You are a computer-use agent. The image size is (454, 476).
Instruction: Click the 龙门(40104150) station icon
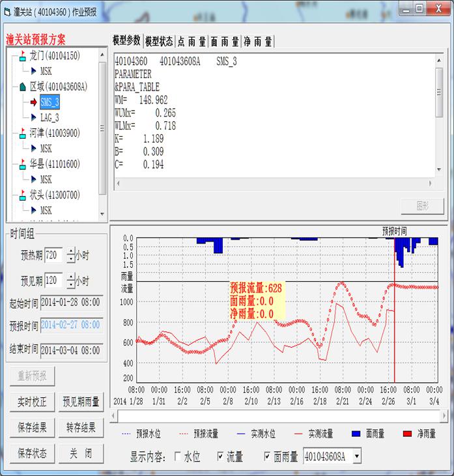coord(23,56)
